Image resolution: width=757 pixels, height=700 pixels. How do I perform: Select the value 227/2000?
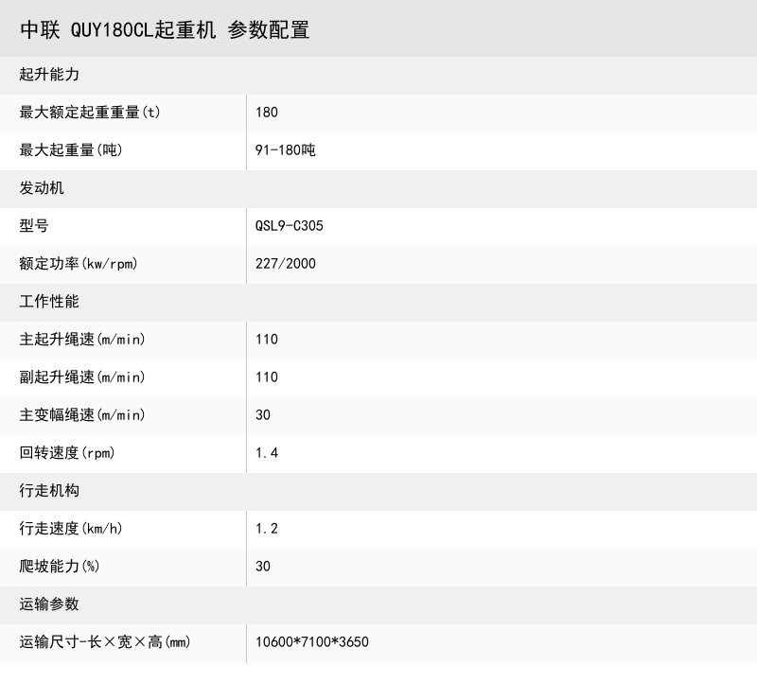pos(286,264)
